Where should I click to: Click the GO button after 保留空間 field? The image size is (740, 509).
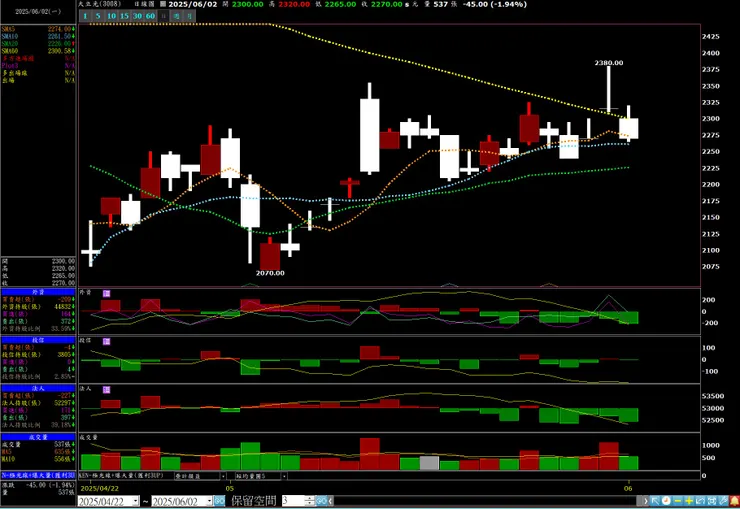point(321,501)
